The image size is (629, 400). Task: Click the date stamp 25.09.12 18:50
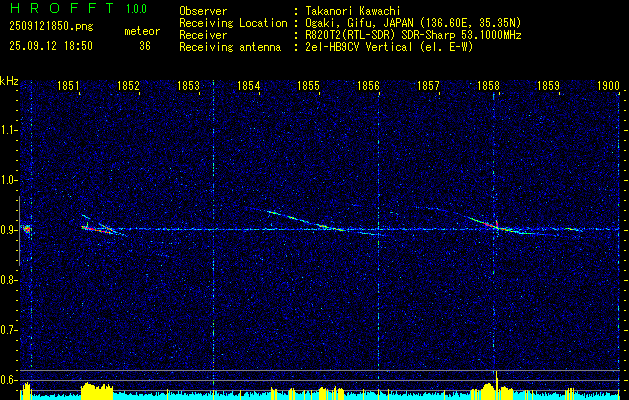coord(51,46)
